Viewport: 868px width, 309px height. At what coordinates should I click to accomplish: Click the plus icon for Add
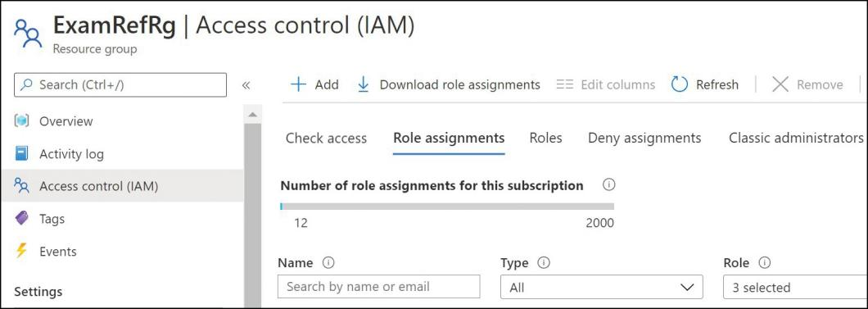pos(298,84)
